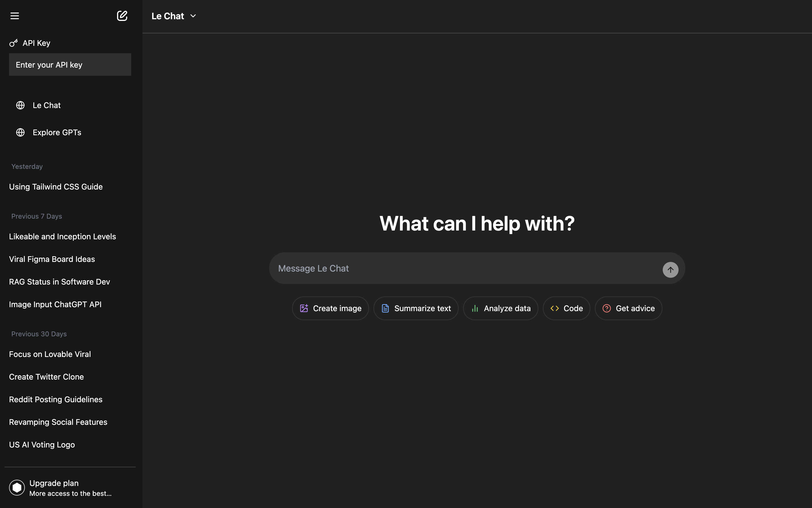Open the Using Tailwind CSS Guide conversation
The height and width of the screenshot is (508, 812).
click(56, 187)
